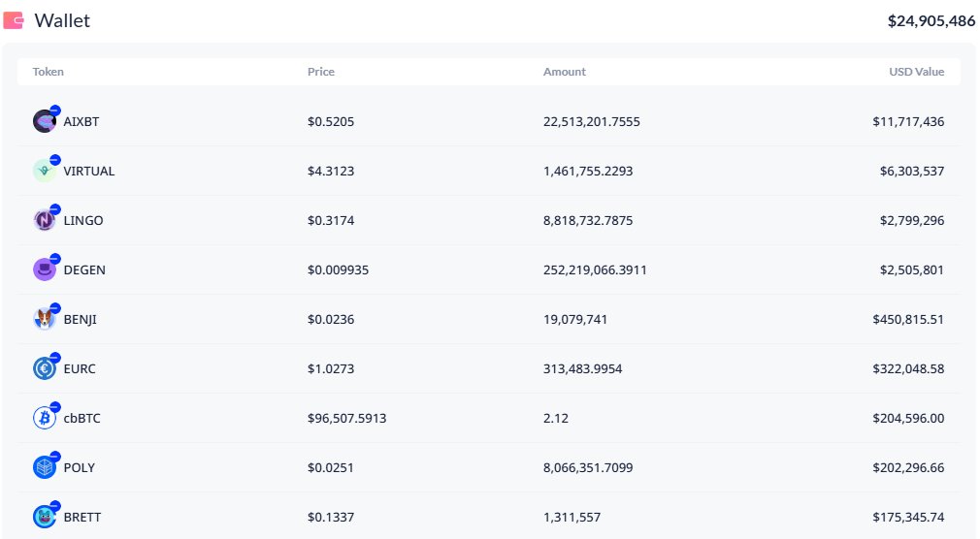
Task: Click the amount 313,483.9954
Action: point(582,368)
